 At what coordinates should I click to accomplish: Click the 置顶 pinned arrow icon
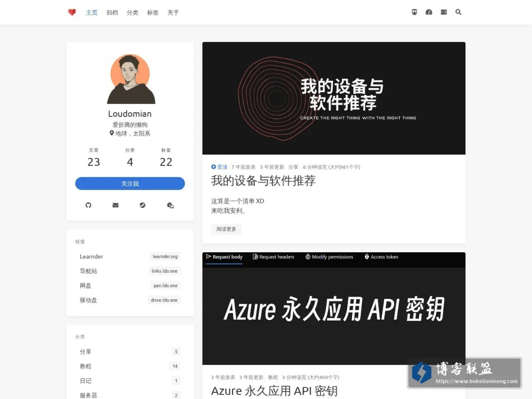pyautogui.click(x=214, y=167)
